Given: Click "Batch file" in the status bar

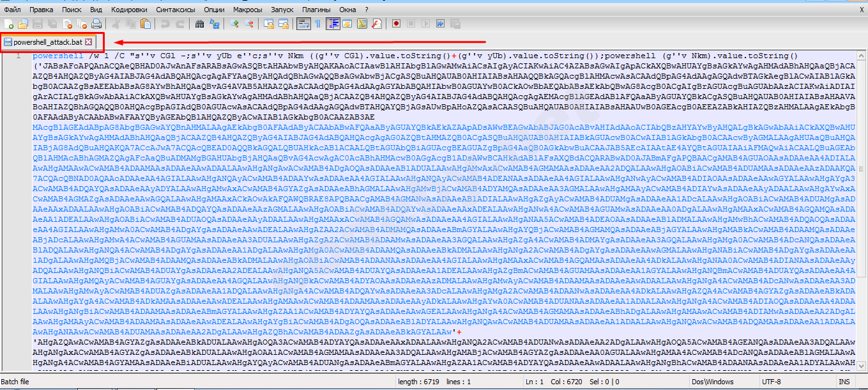Looking at the screenshot, I should 15,382.
